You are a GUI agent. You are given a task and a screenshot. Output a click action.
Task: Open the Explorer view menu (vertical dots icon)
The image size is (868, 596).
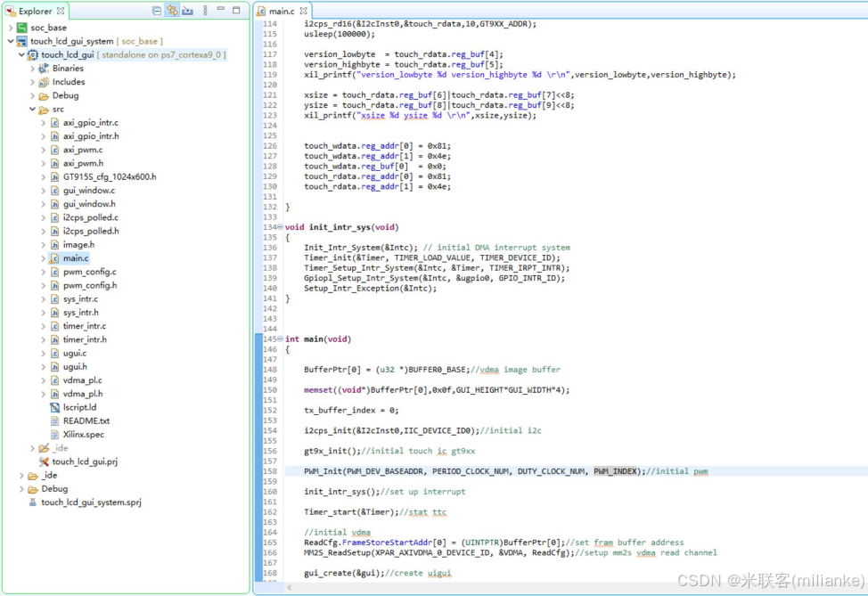(204, 10)
